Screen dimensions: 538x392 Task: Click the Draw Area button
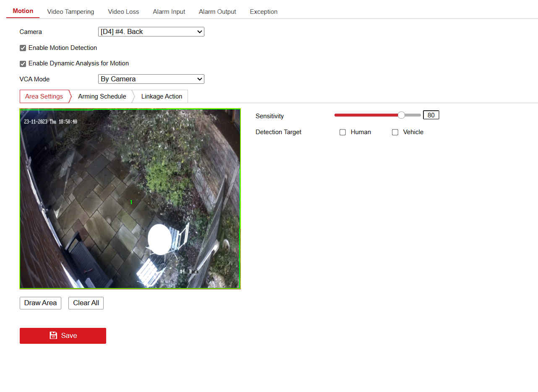40,303
